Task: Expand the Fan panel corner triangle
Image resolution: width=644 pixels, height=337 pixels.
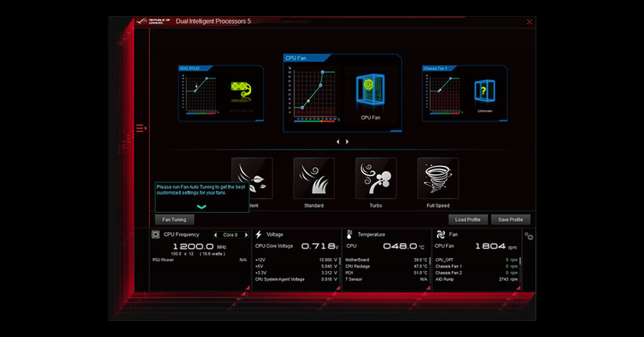Action: click(x=518, y=288)
